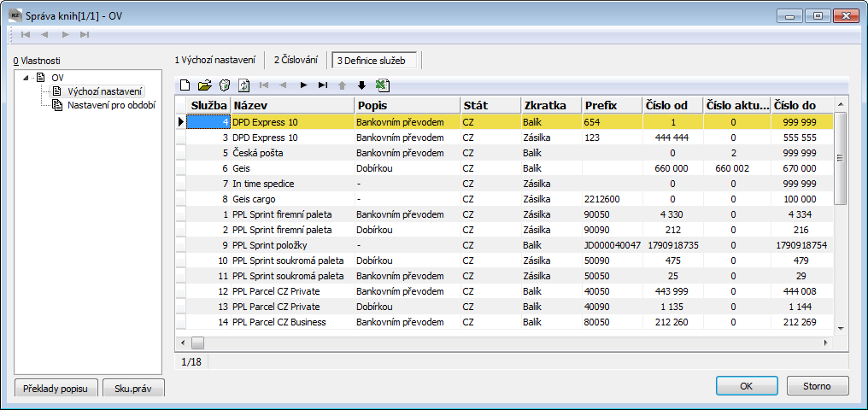Create a new service record
Viewport: 868px width, 410px height.
(x=185, y=85)
